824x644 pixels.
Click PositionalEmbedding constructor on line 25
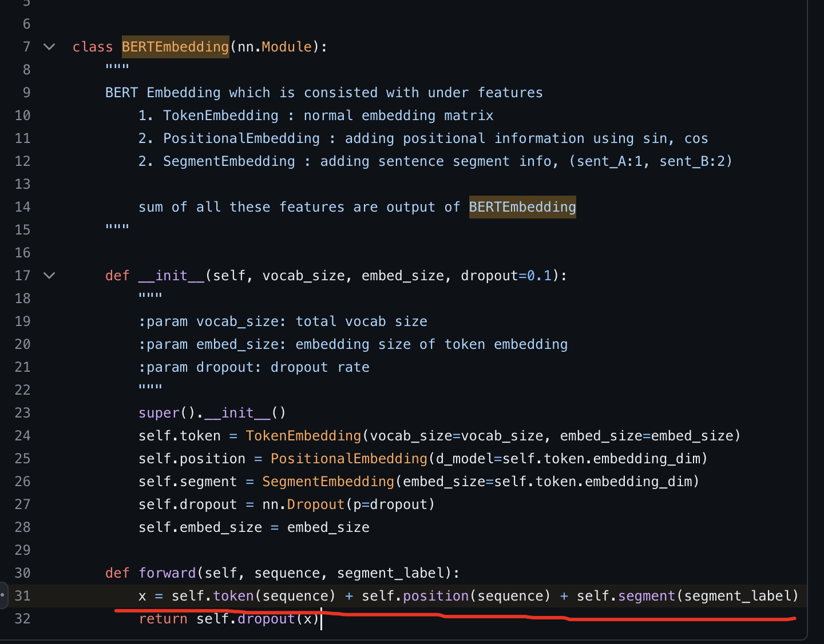coord(348,459)
